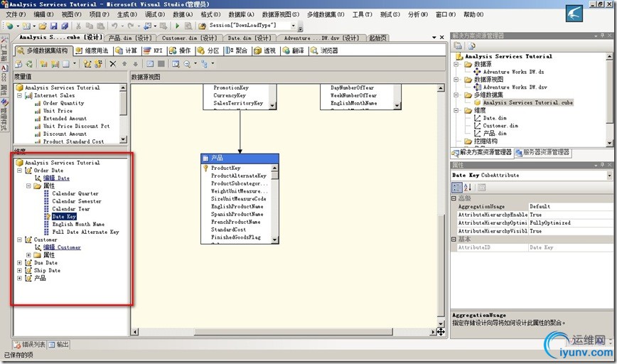Expand the 产品 dimension node
This screenshot has width=617, height=364.
point(19,278)
